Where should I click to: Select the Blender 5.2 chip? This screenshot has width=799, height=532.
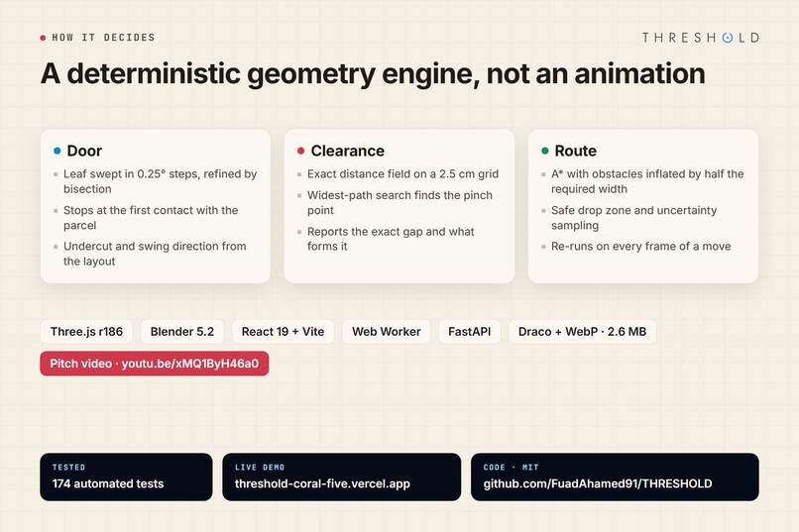click(x=182, y=332)
